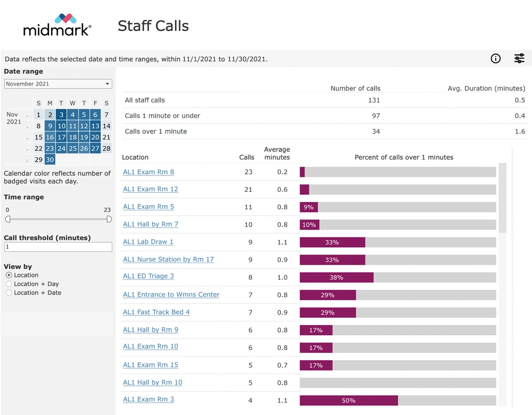The image size is (532, 415).
Task: Click the Midmark logo
Action: [57, 25]
